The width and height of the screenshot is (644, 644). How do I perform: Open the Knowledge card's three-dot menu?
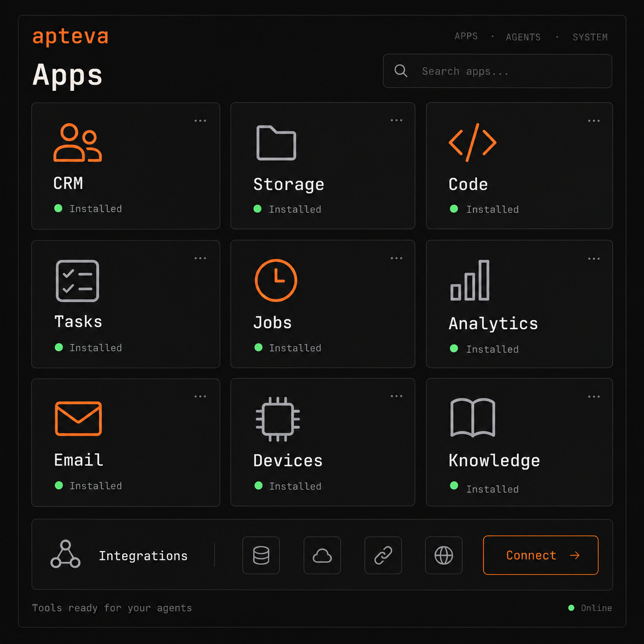tap(594, 396)
